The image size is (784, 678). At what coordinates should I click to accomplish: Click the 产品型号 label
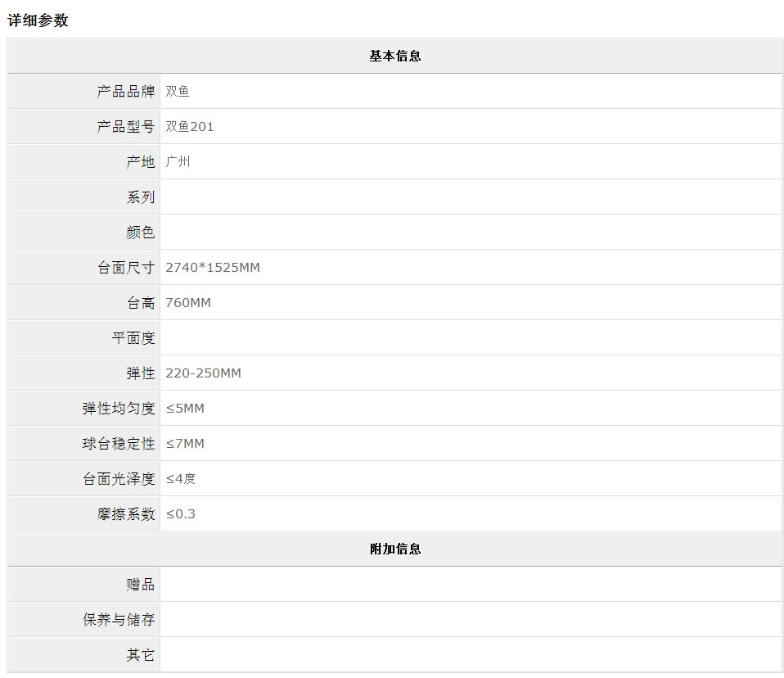[126, 127]
